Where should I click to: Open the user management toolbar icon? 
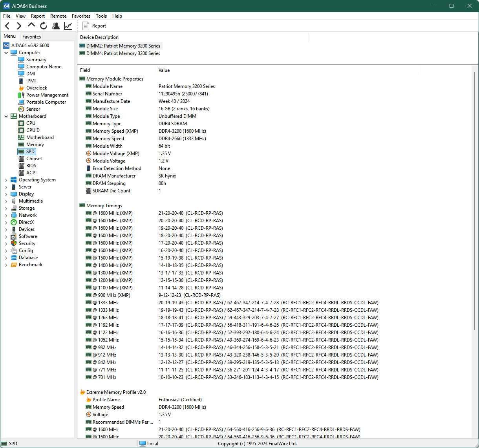(x=56, y=26)
